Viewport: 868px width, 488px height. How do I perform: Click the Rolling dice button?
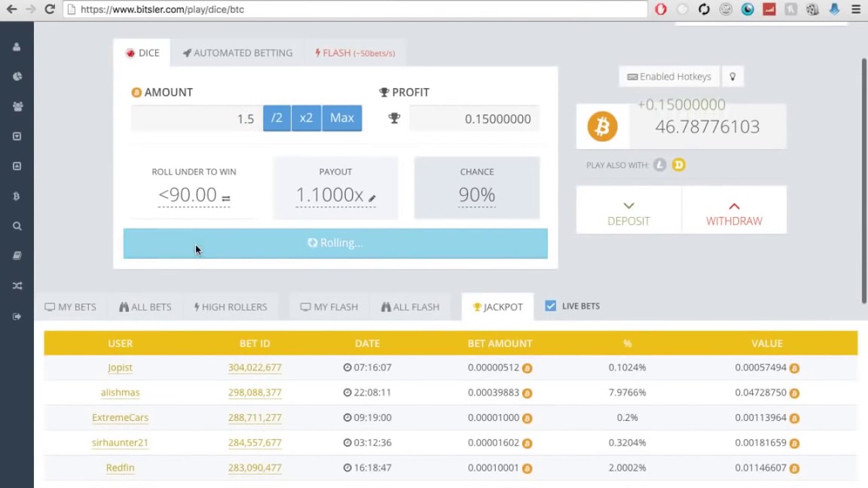click(x=336, y=243)
